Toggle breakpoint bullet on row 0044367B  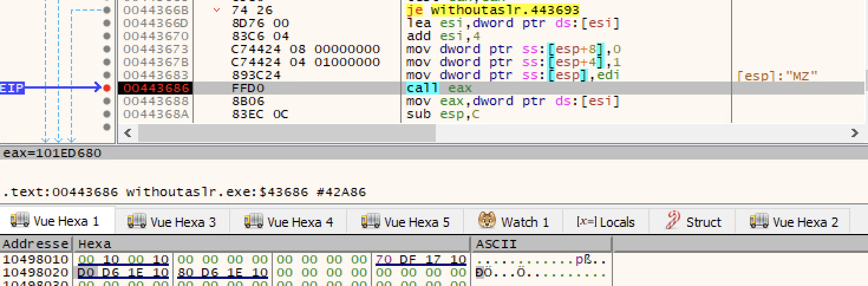[107, 62]
